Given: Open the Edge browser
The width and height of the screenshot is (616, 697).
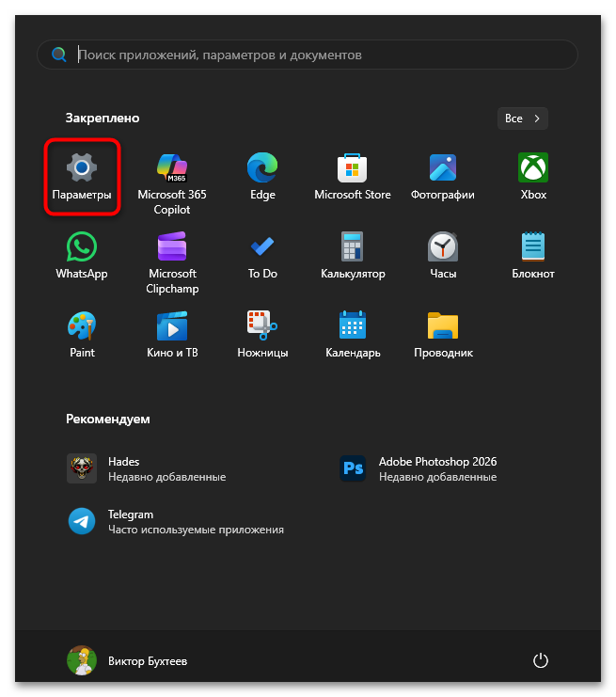Looking at the screenshot, I should (262, 177).
